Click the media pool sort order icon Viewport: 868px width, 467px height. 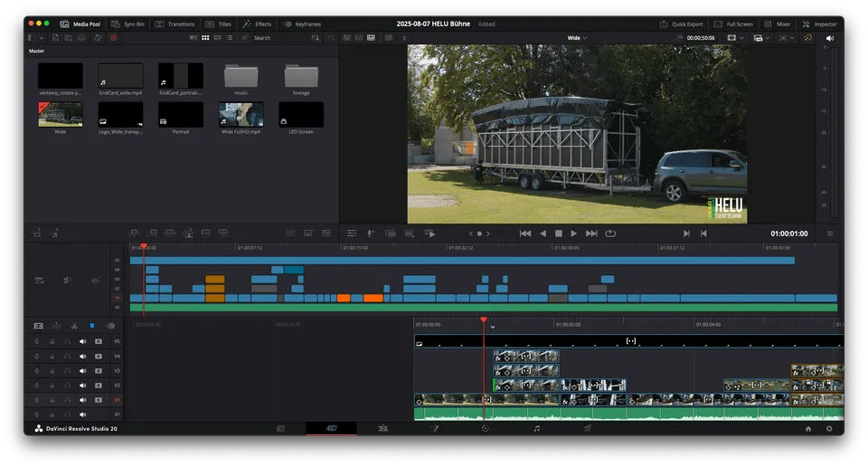click(x=315, y=38)
